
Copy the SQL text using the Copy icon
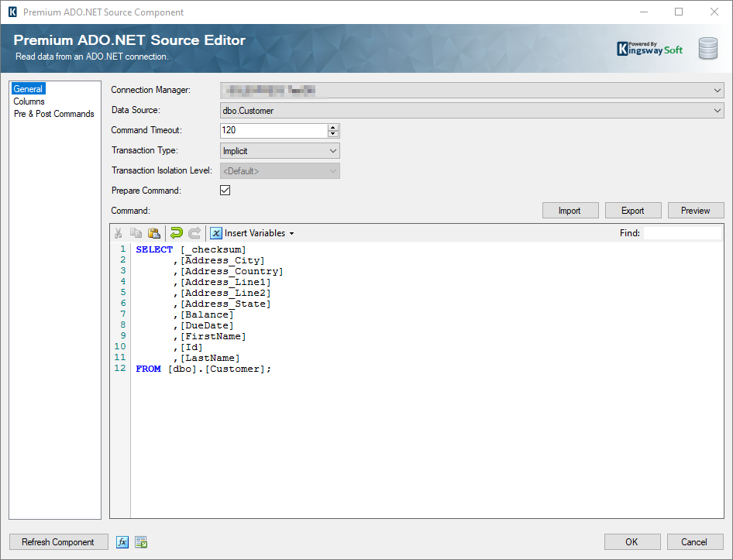(136, 232)
